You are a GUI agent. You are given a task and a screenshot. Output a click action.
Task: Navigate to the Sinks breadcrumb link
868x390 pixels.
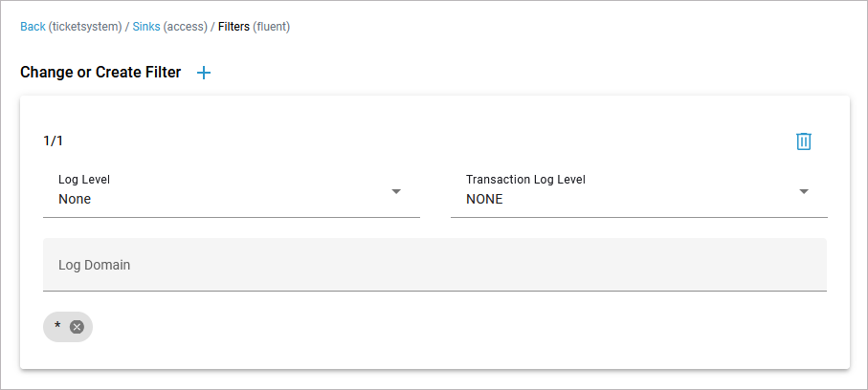[145, 27]
